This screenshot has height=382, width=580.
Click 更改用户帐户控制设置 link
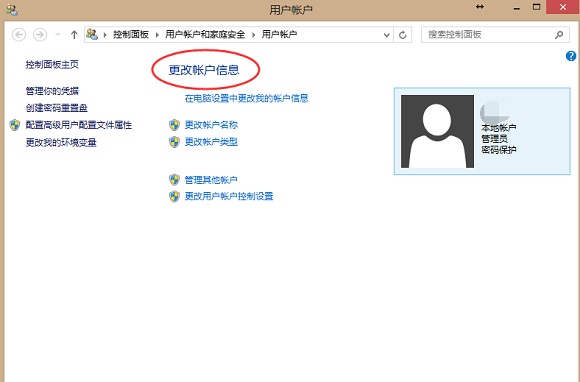tap(229, 196)
